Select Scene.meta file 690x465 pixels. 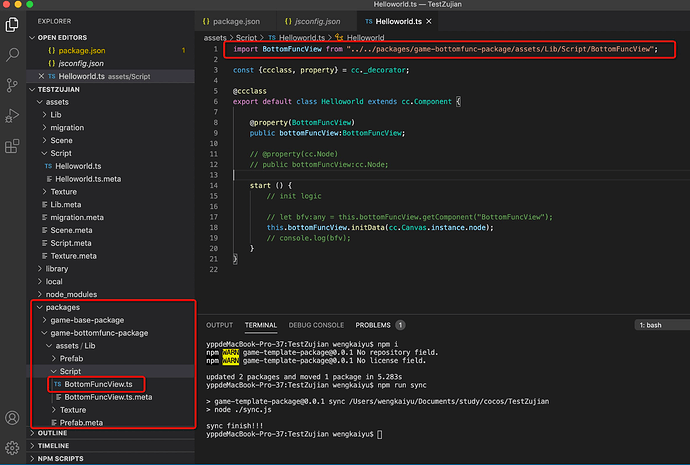pyautogui.click(x=111, y=230)
